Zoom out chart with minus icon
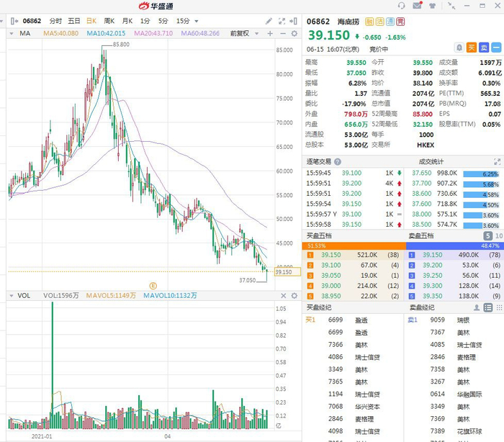504x442 pixels. pyautogui.click(x=283, y=33)
